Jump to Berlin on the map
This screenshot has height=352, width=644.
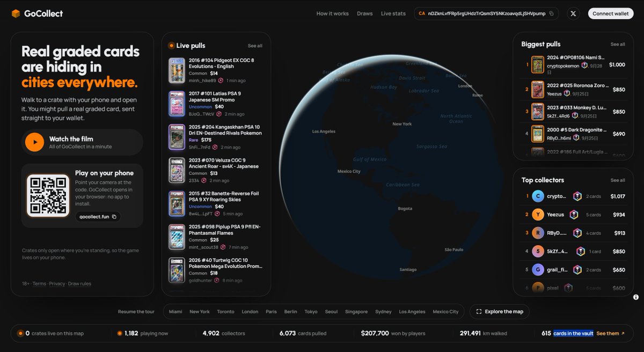tap(291, 312)
